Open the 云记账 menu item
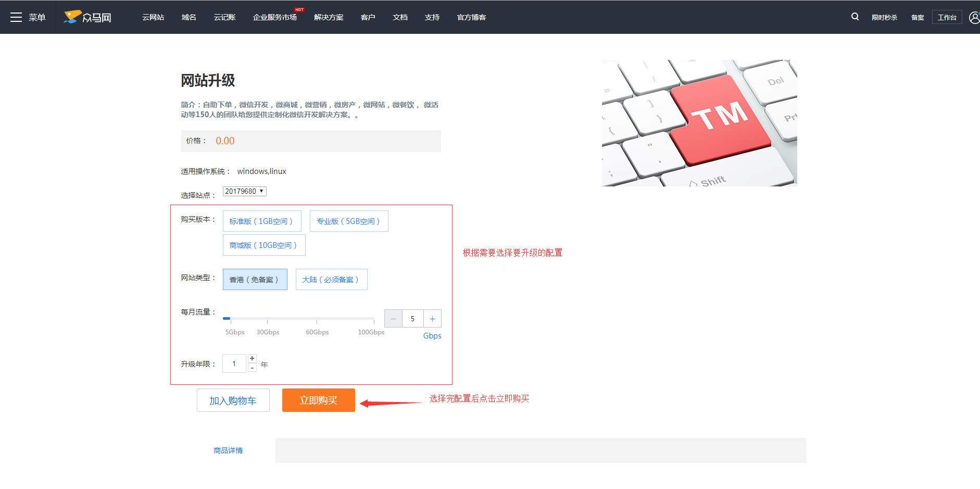Screen dimensions: 980x489 coord(224,17)
